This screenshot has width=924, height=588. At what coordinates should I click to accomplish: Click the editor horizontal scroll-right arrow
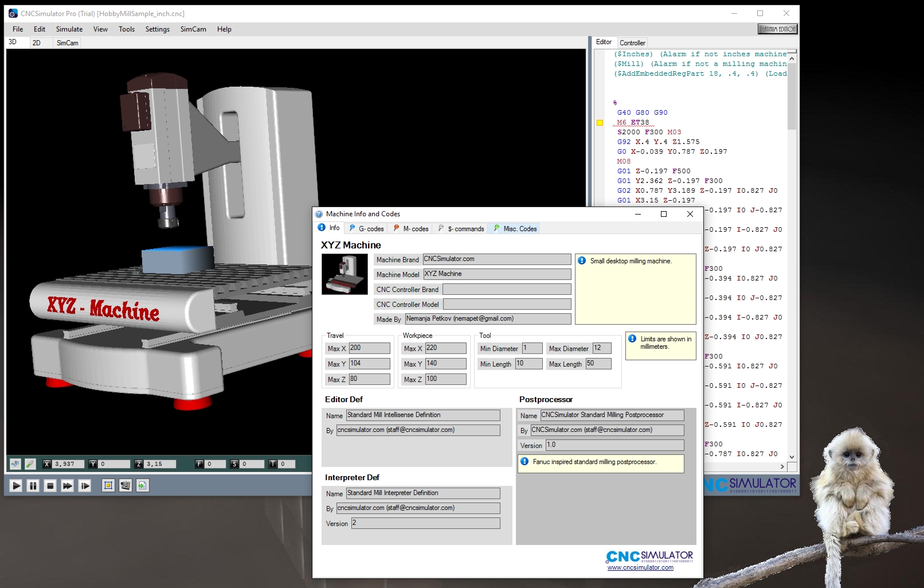[x=782, y=466]
